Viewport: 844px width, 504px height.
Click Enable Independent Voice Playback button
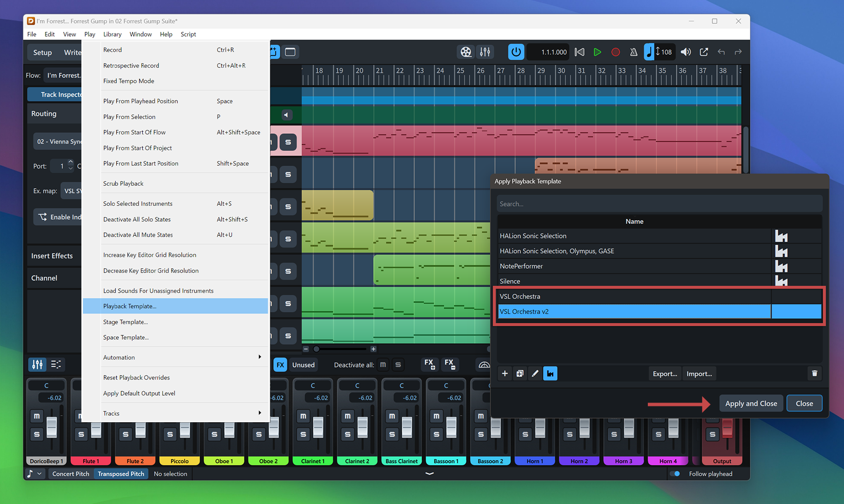[58, 217]
